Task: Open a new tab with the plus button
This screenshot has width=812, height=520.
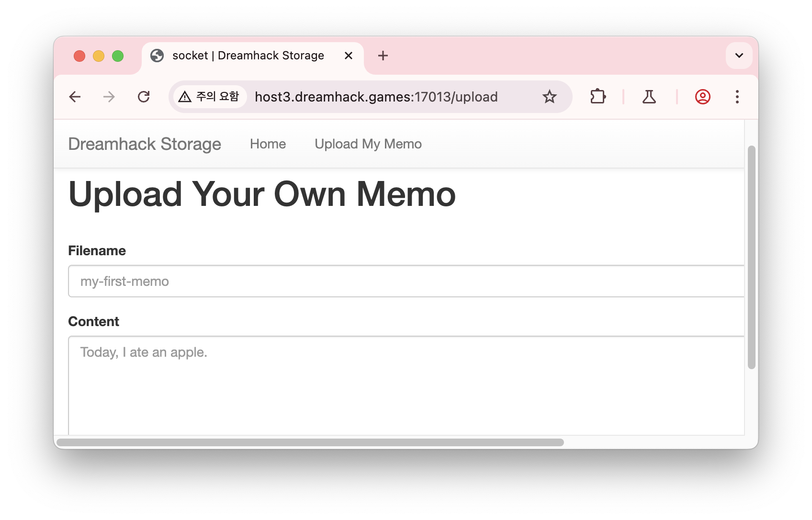Action: click(x=383, y=56)
